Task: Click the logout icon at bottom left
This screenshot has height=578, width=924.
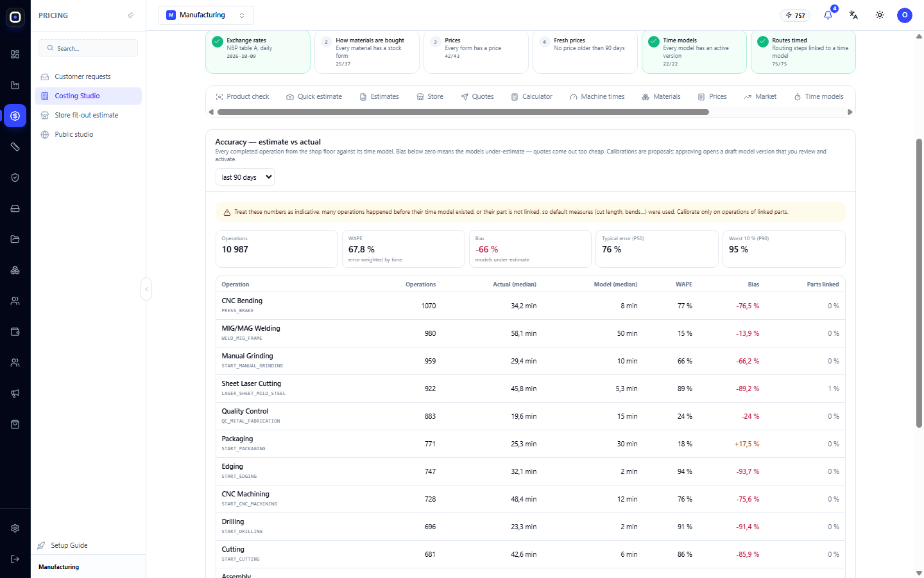Action: [15, 559]
